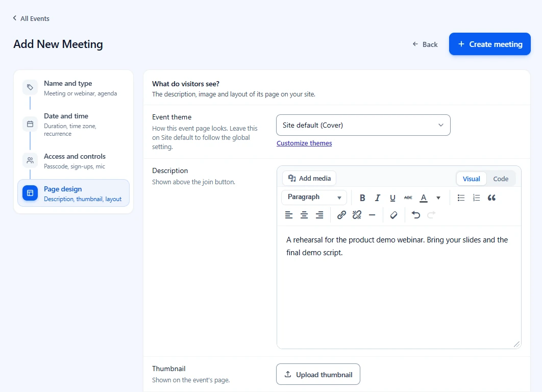The image size is (542, 392).
Task: Insert a horizontal line
Action: [x=372, y=215]
